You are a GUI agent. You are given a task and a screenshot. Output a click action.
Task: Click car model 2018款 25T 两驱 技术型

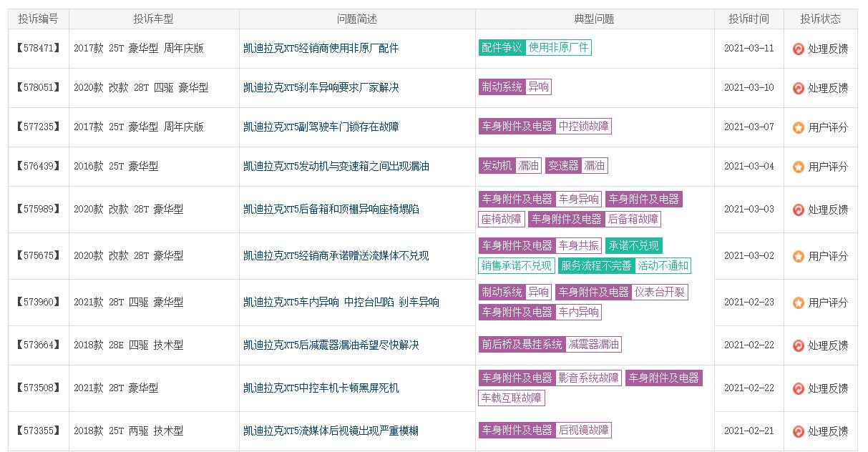click(128, 431)
